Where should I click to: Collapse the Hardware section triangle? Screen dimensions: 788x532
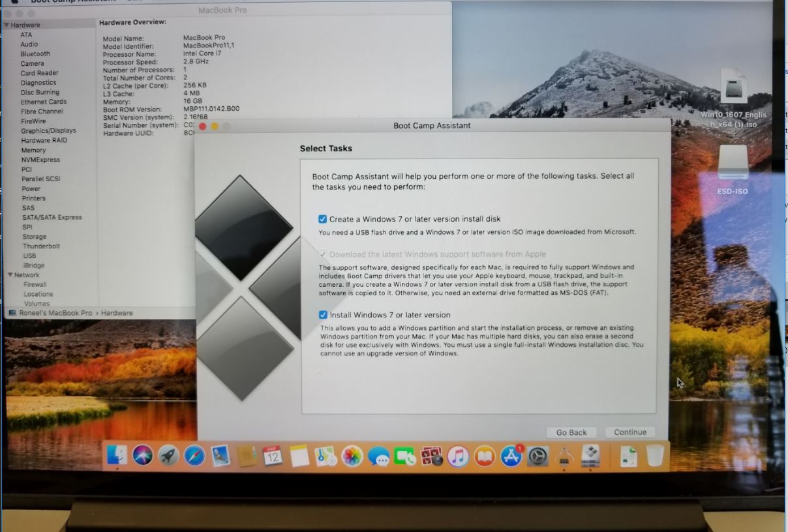pyautogui.click(x=7, y=25)
